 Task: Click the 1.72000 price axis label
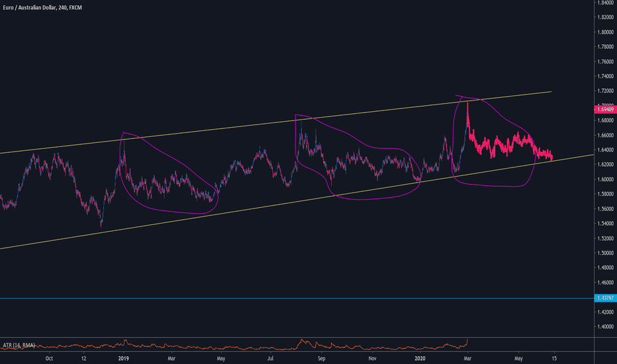tap(606, 91)
